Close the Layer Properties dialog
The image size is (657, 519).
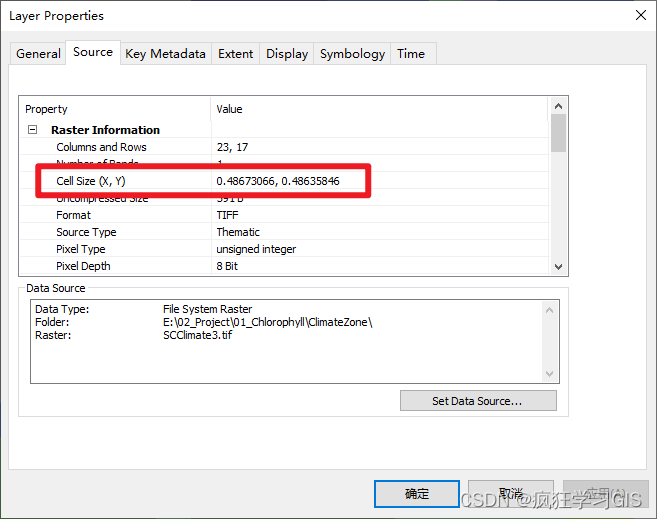pos(641,15)
